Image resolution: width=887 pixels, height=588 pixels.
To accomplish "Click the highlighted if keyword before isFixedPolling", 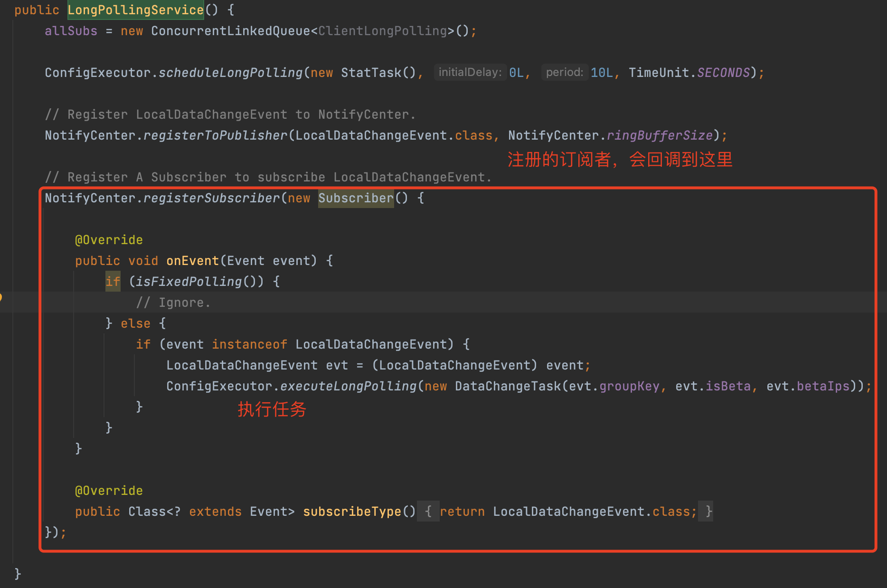I will coord(113,282).
